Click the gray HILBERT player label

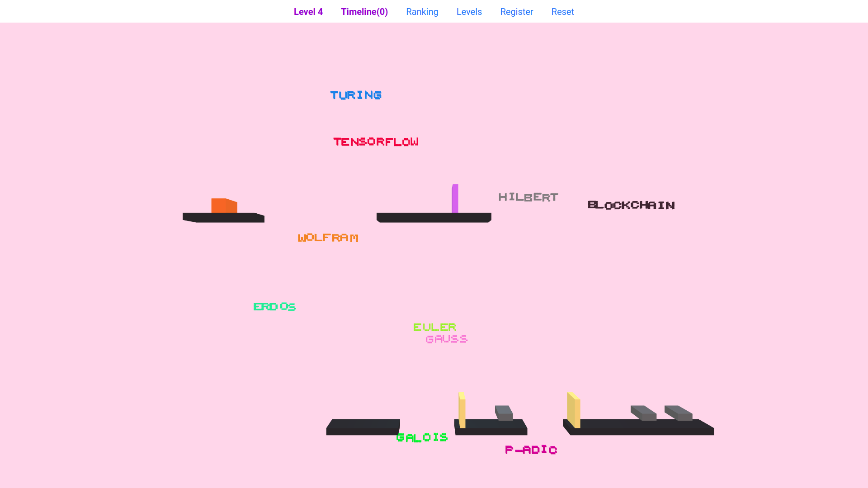[x=528, y=197]
